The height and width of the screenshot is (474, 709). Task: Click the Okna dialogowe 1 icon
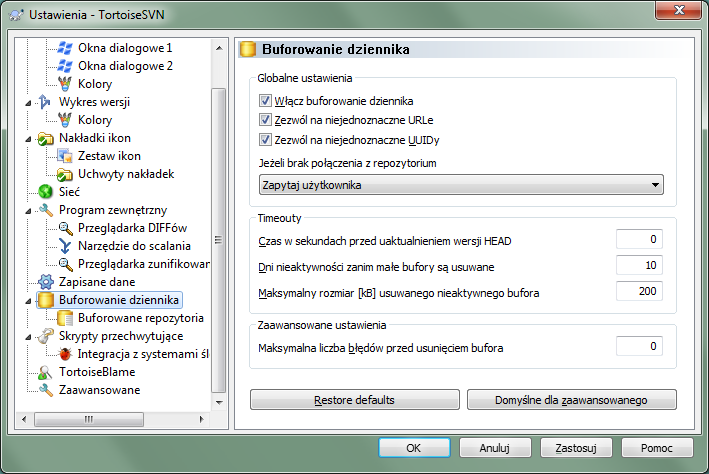tap(65, 48)
